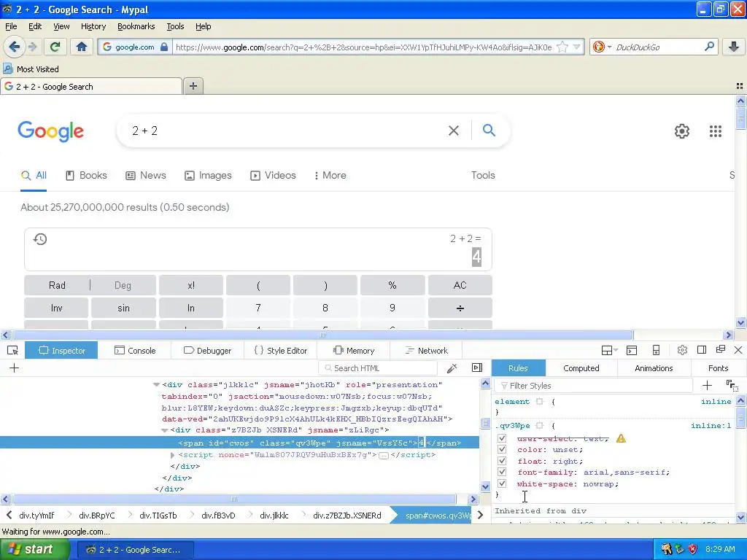Uncheck the color: unset declaration
Image resolution: width=747 pixels, height=560 pixels.
[x=502, y=449]
